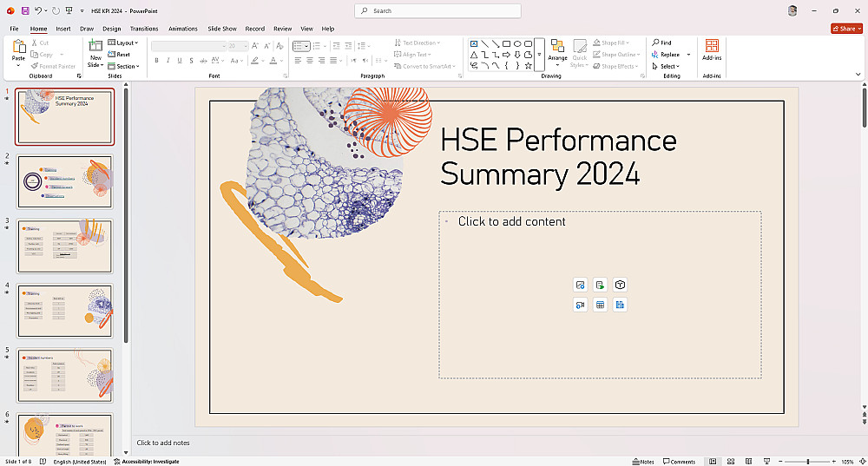Toggle Italic formatting
The height and width of the screenshot is (466, 868).
click(168, 61)
